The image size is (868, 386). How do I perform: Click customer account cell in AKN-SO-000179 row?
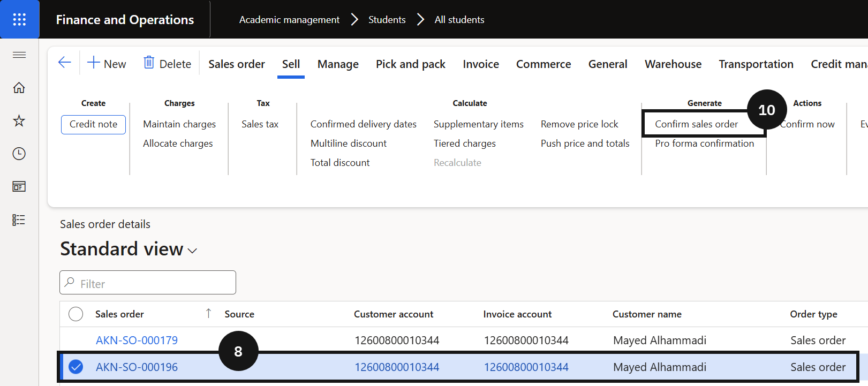[x=397, y=340]
